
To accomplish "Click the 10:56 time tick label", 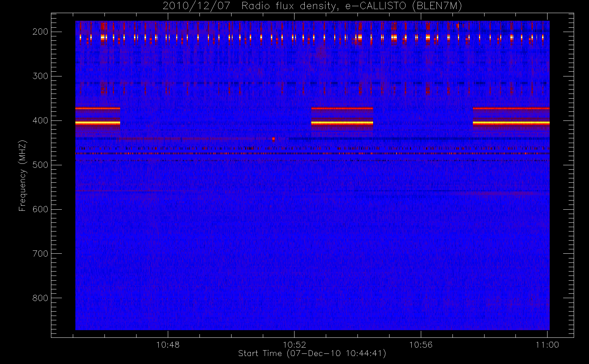I will [x=421, y=345].
